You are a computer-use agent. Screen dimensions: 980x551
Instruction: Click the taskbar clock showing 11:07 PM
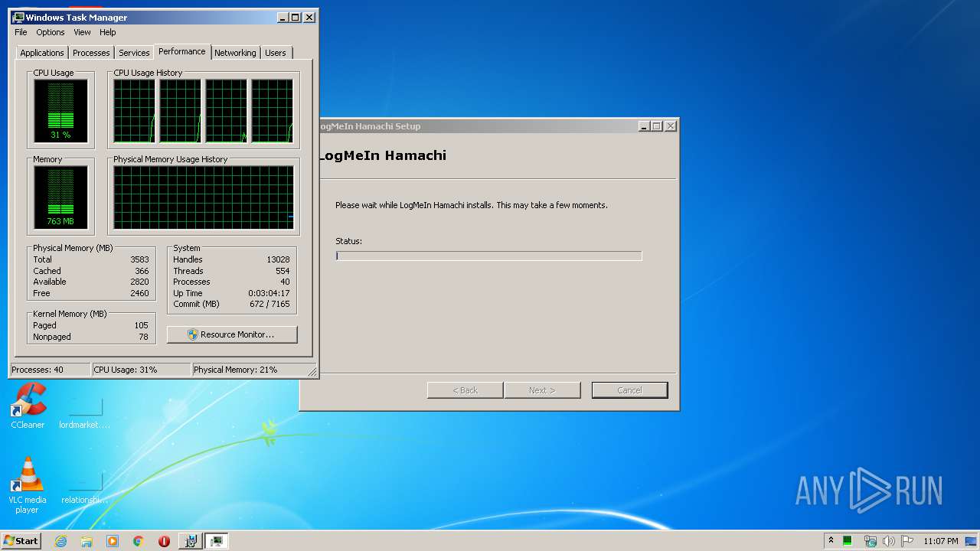tap(940, 541)
